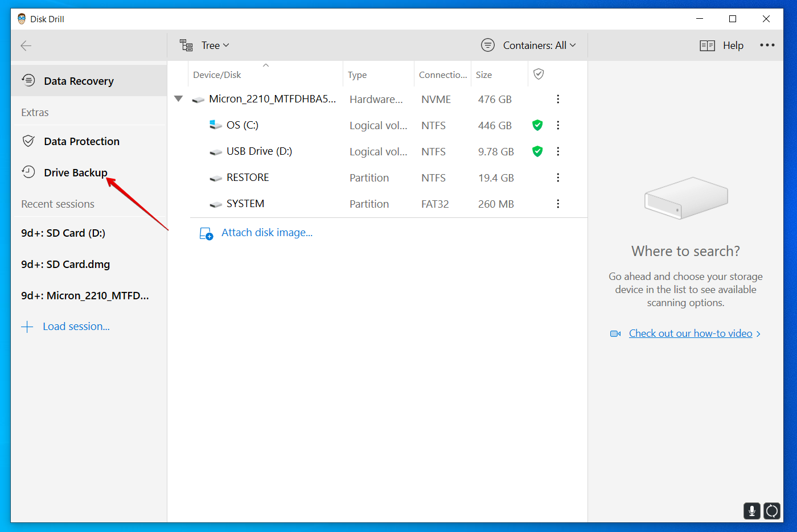Open the Data Recovery section

pos(89,81)
